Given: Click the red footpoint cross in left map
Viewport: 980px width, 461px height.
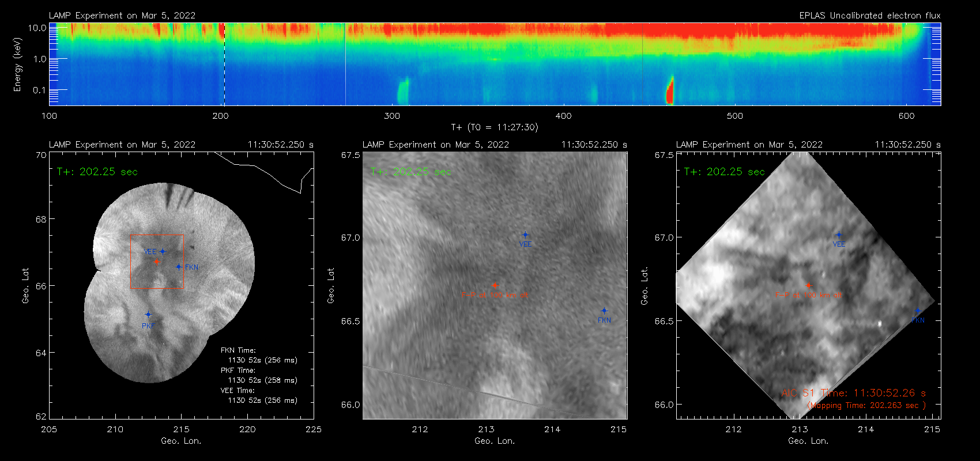Looking at the screenshot, I should click(x=157, y=262).
